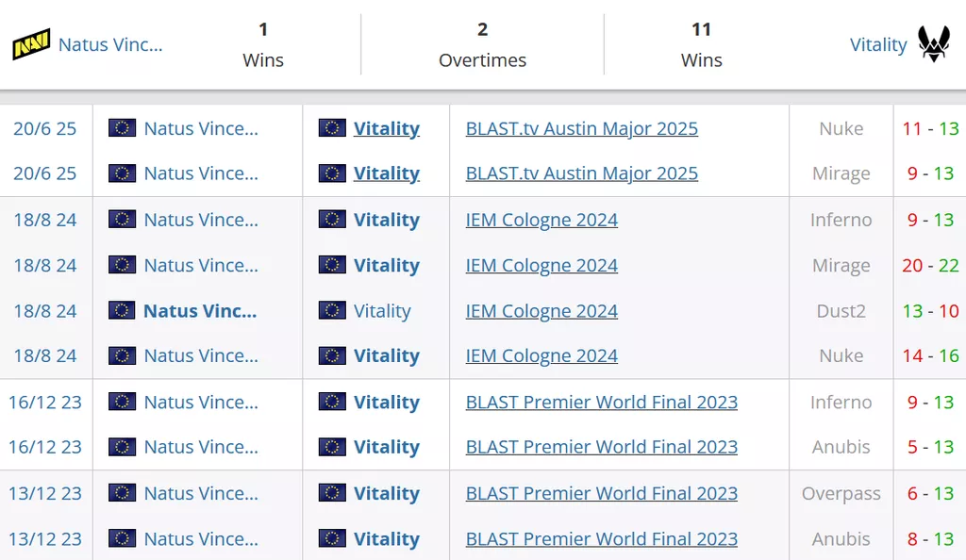The width and height of the screenshot is (966, 560).
Task: Click EU flag beside Natus Vincere in Inferno 18/8 row
Action: (x=122, y=220)
